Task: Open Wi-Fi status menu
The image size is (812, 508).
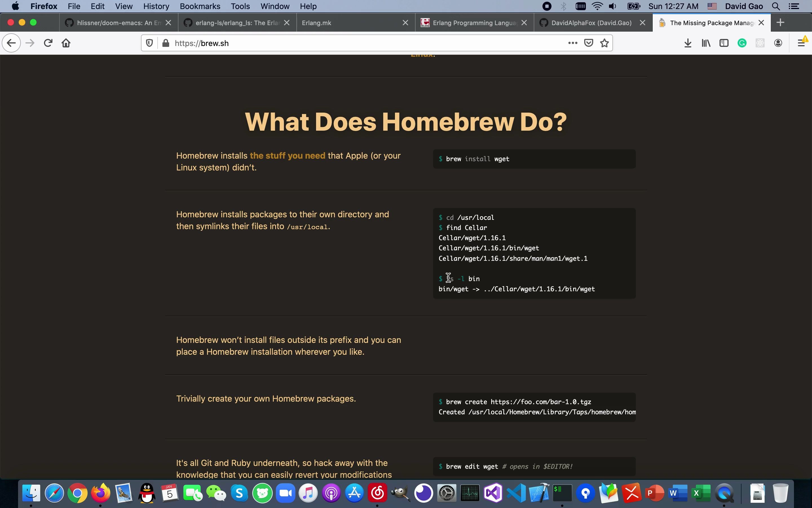Action: click(597, 6)
